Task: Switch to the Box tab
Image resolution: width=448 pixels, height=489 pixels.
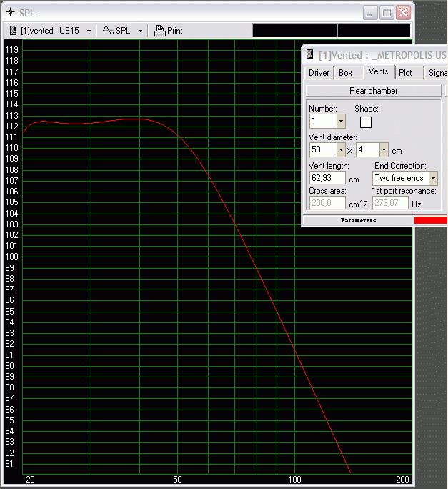Action: click(345, 73)
